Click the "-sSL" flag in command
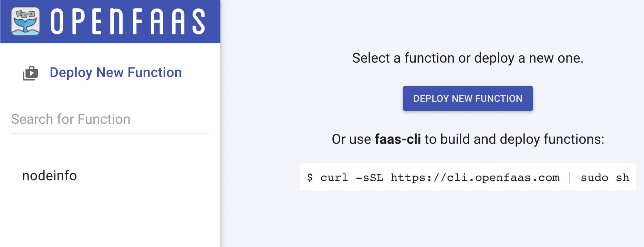Screen dimensions: 644x247 pos(369,178)
